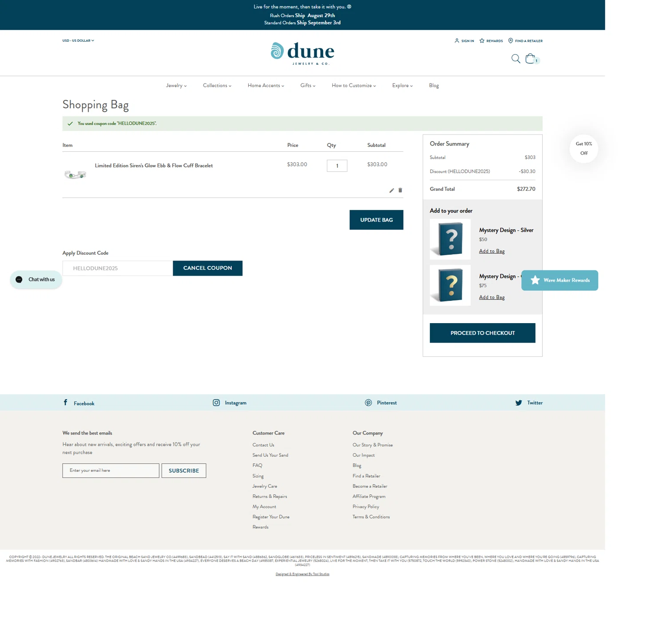The image size is (666, 644).
Task: Open the Sizing footer link
Action: pyautogui.click(x=258, y=476)
